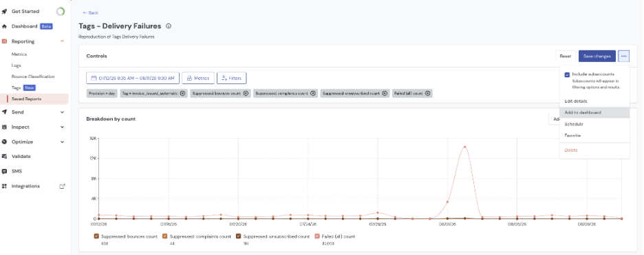Remove the Tag invoice_issued_automatic filter chip
The height and width of the screenshot is (255, 644).
coord(183,93)
